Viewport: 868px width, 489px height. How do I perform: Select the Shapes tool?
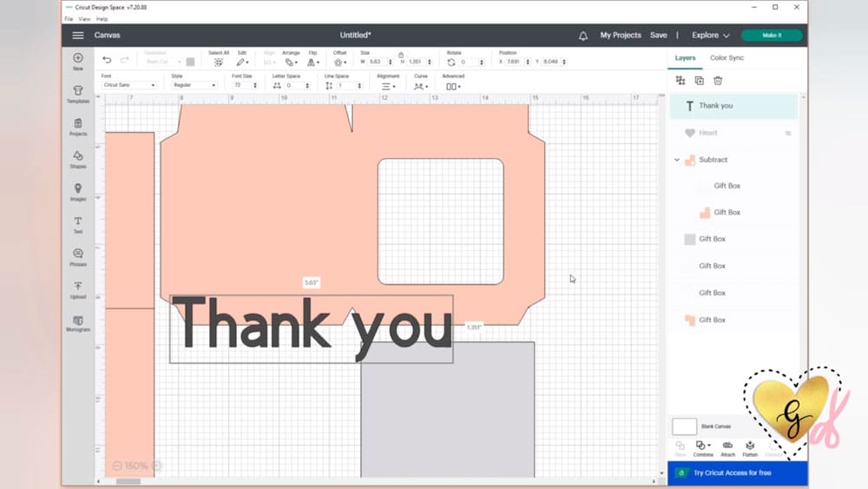pyautogui.click(x=78, y=159)
